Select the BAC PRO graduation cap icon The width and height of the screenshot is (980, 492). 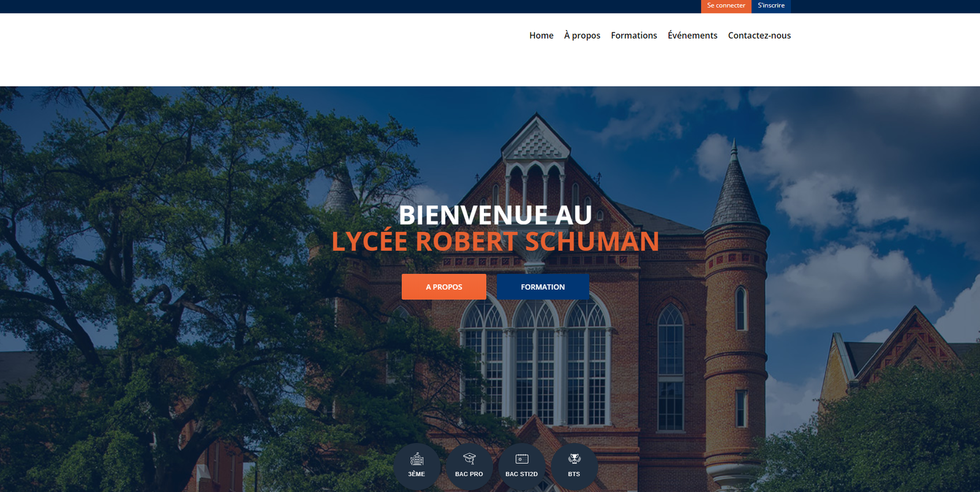[469, 458]
